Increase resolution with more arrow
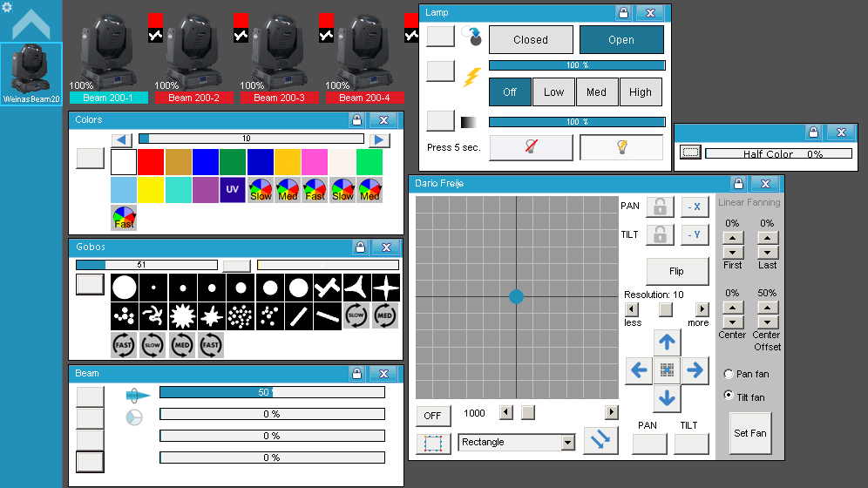This screenshot has height=488, width=868. [702, 309]
